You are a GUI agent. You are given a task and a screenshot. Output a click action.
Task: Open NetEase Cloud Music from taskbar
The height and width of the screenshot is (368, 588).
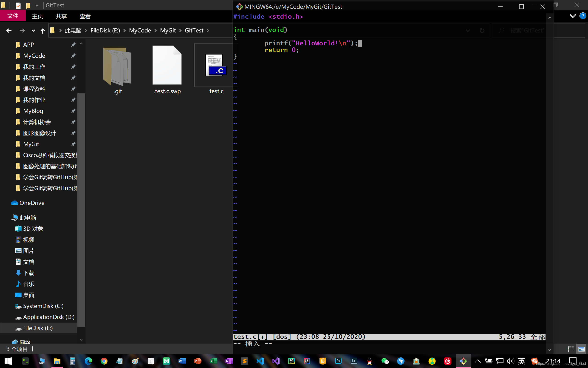point(448,361)
